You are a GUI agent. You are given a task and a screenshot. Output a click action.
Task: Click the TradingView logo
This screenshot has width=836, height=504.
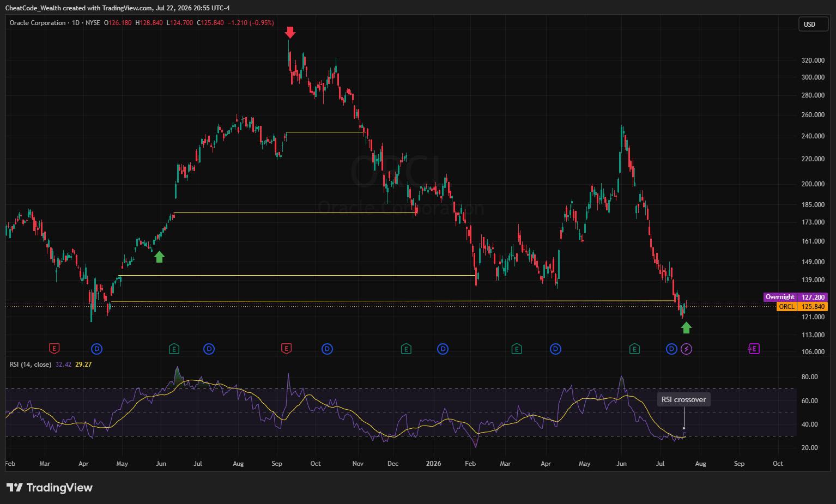[x=50, y=488]
